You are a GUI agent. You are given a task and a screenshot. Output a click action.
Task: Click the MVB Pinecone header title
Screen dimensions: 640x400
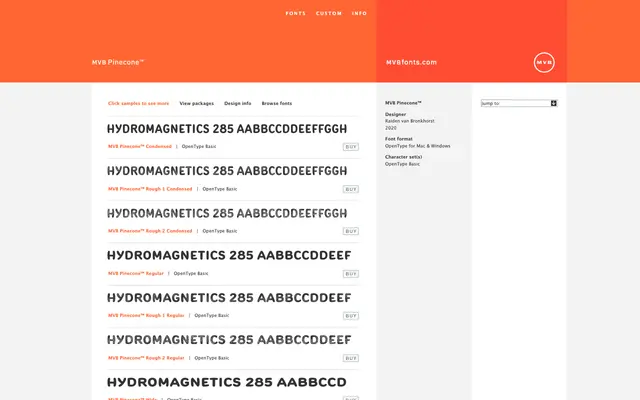(118, 62)
